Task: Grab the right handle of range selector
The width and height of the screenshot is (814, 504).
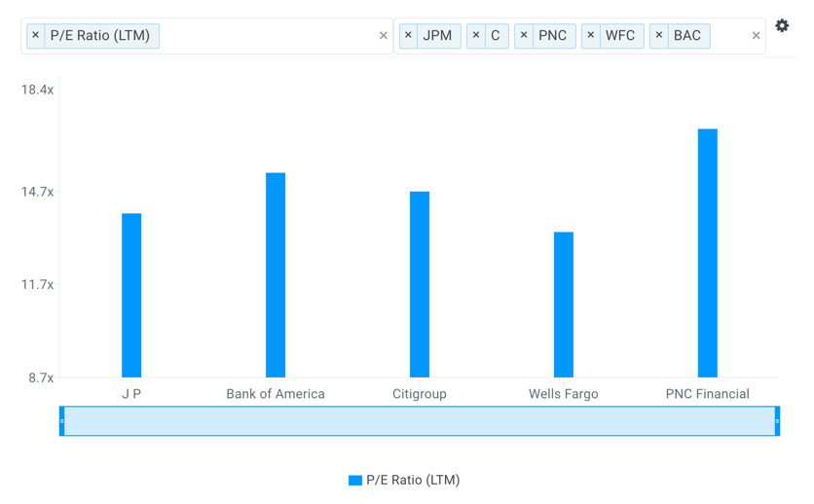Action: click(777, 421)
